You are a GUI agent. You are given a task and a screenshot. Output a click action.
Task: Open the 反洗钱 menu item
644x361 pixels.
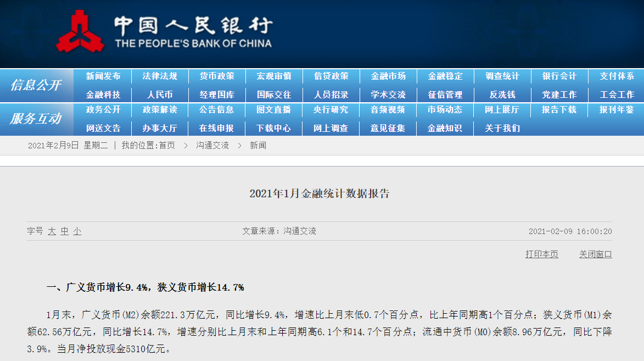pos(502,95)
